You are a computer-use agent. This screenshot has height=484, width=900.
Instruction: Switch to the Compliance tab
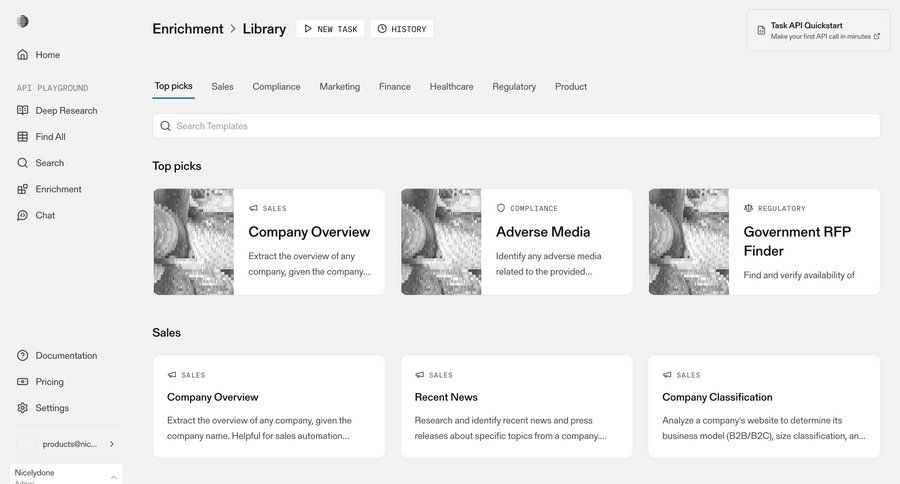(276, 87)
